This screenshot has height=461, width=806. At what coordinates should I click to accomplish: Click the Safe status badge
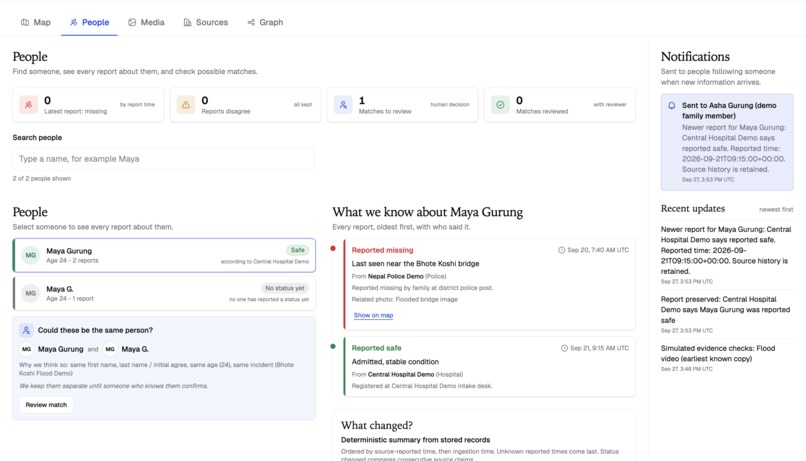tap(297, 250)
